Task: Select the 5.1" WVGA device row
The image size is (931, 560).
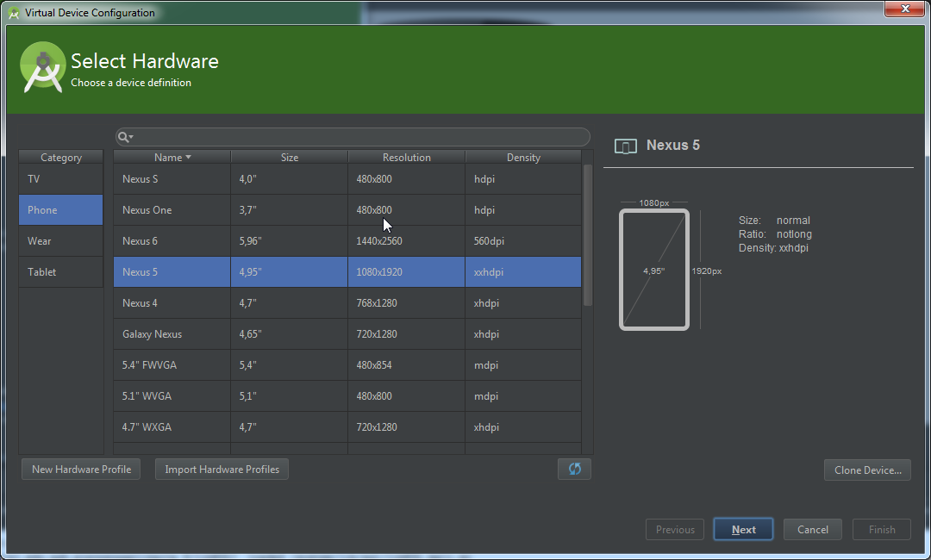Action: coord(347,395)
